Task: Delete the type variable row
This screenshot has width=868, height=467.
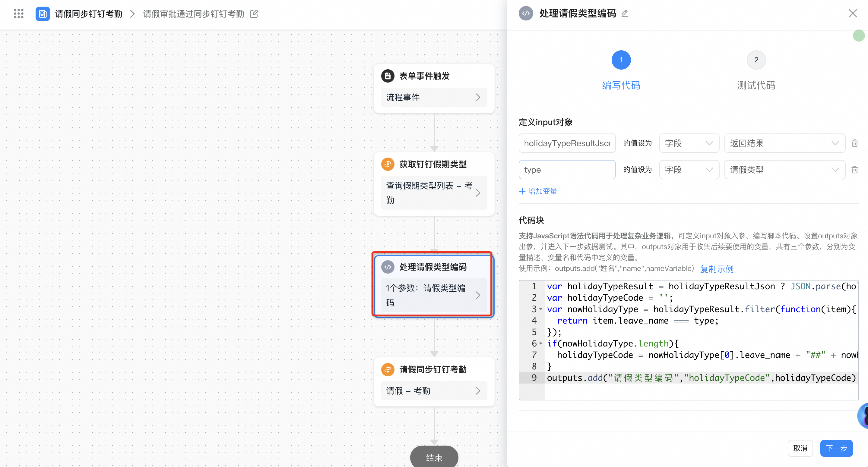Action: click(x=854, y=169)
